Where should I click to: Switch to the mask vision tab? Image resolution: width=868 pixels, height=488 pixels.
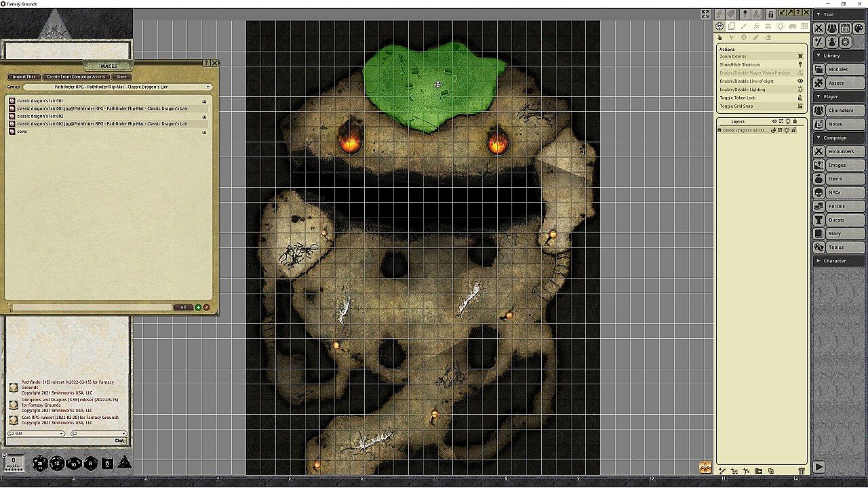(793, 26)
